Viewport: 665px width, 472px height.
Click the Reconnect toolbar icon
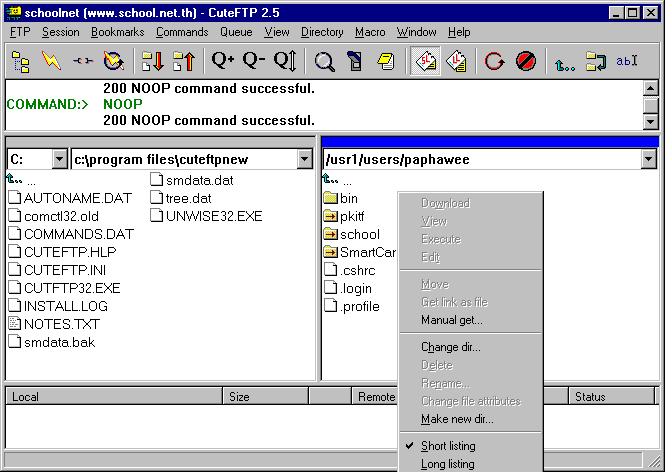(x=114, y=61)
